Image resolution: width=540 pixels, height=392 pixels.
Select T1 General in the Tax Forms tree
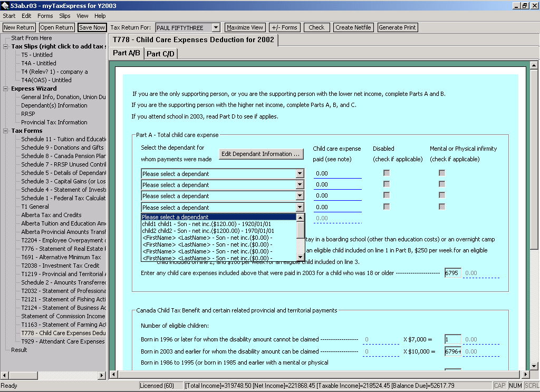[x=35, y=207]
